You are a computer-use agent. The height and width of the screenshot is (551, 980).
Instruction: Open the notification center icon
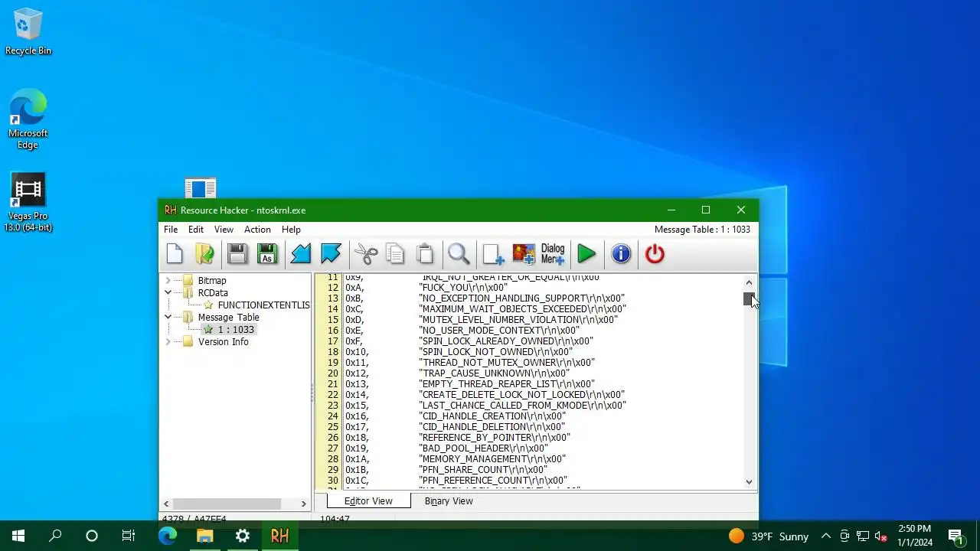tap(955, 536)
